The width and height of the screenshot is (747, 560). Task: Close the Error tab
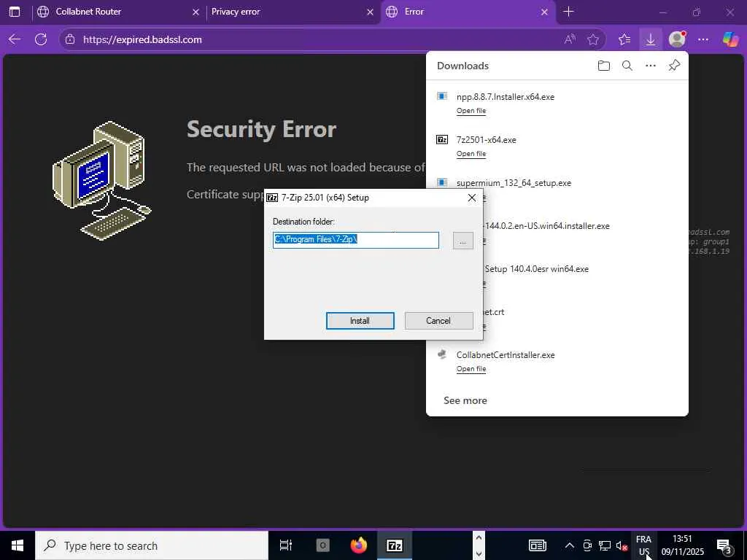[544, 12]
